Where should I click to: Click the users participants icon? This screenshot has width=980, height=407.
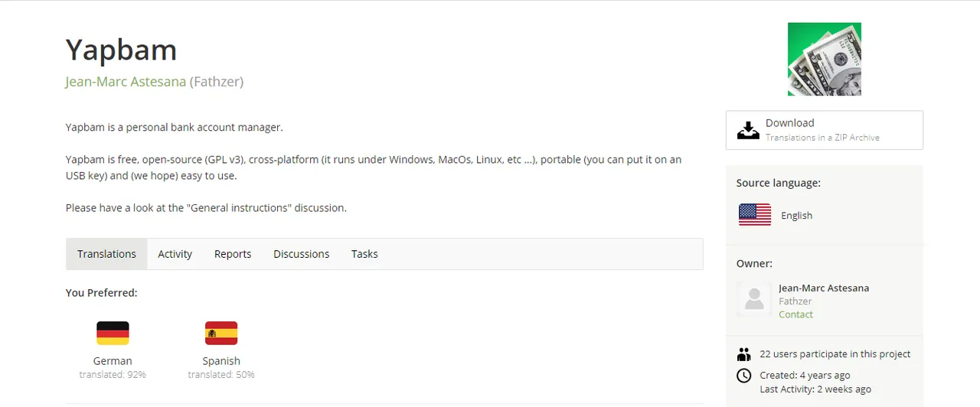(743, 354)
